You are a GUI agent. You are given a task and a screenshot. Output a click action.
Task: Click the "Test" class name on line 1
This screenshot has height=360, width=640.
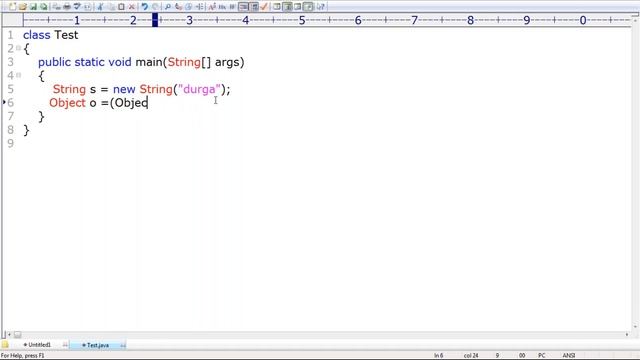(x=66, y=35)
